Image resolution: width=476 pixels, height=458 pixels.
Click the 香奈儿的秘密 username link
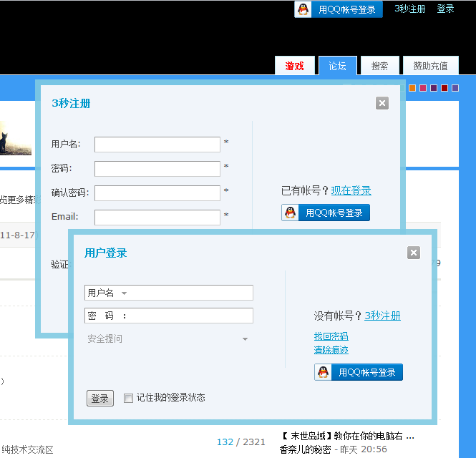pos(305,449)
